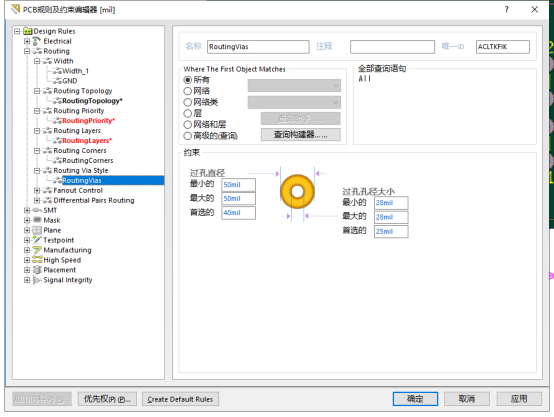Select the 高级的(查询) radio button
The height and width of the screenshot is (417, 554).
pos(188,136)
